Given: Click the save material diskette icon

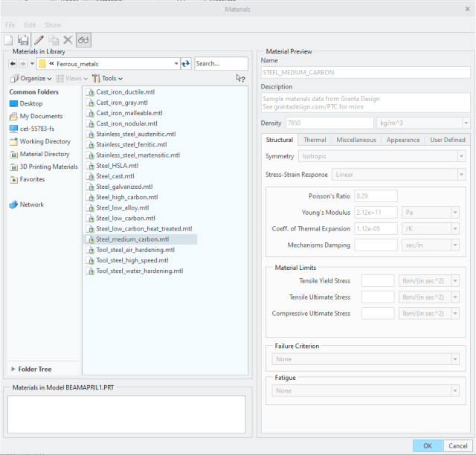Looking at the screenshot, I should (23, 40).
